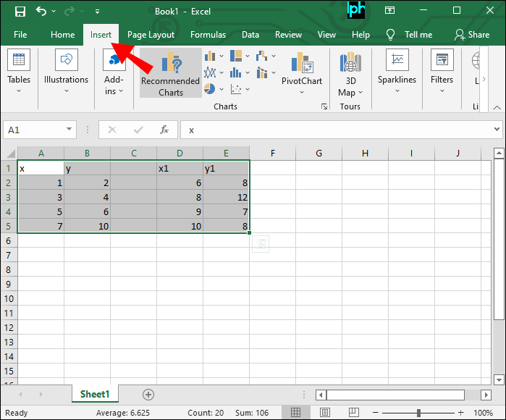Expand the Sparklines dropdown
The image size is (506, 420).
(x=397, y=74)
